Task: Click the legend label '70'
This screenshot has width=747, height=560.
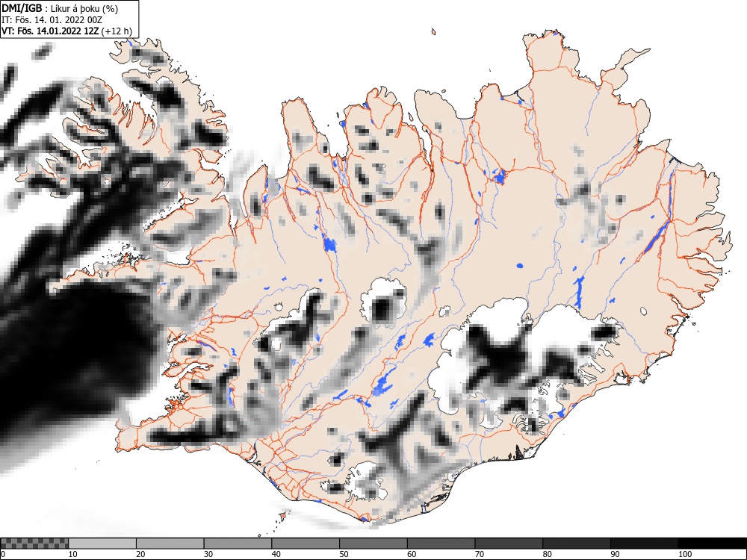Action: tap(479, 554)
